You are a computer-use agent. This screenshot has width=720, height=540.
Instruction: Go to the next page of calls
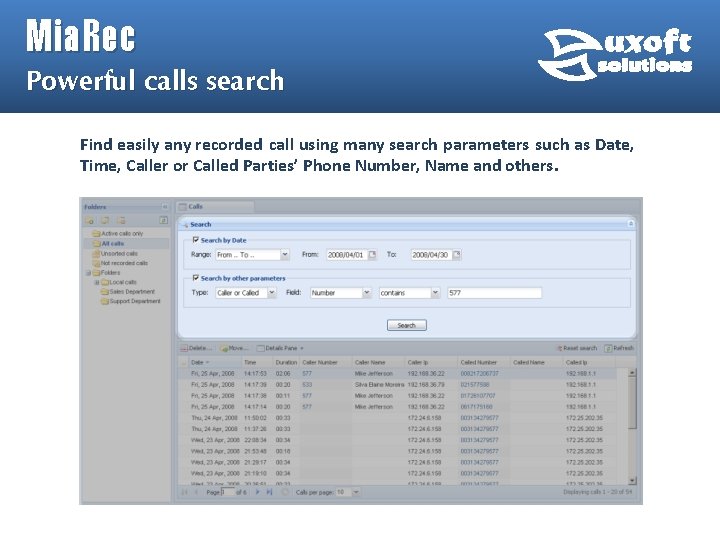[257, 492]
